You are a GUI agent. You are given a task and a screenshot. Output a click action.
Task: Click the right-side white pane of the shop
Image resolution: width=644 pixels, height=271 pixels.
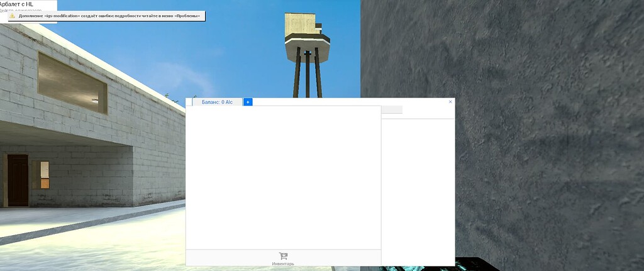click(x=418, y=189)
